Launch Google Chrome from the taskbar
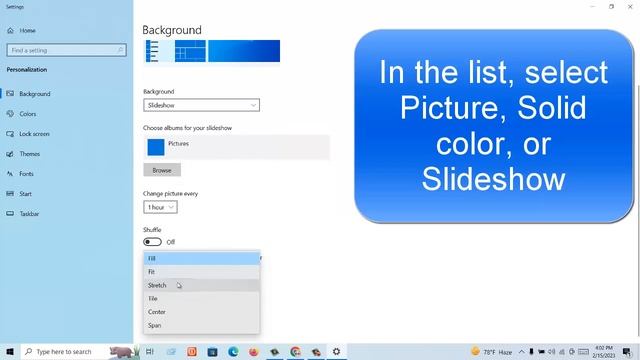The height and width of the screenshot is (360, 640). pyautogui.click(x=296, y=351)
